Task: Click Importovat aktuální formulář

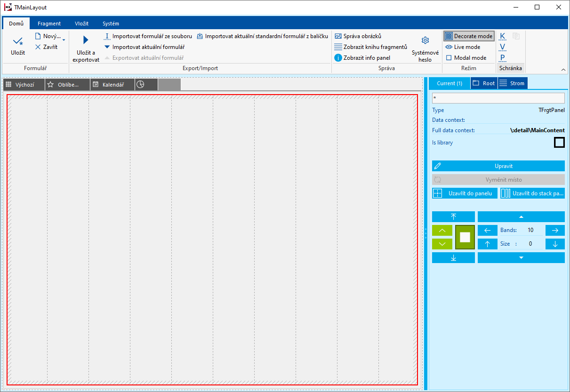Action: pos(144,47)
